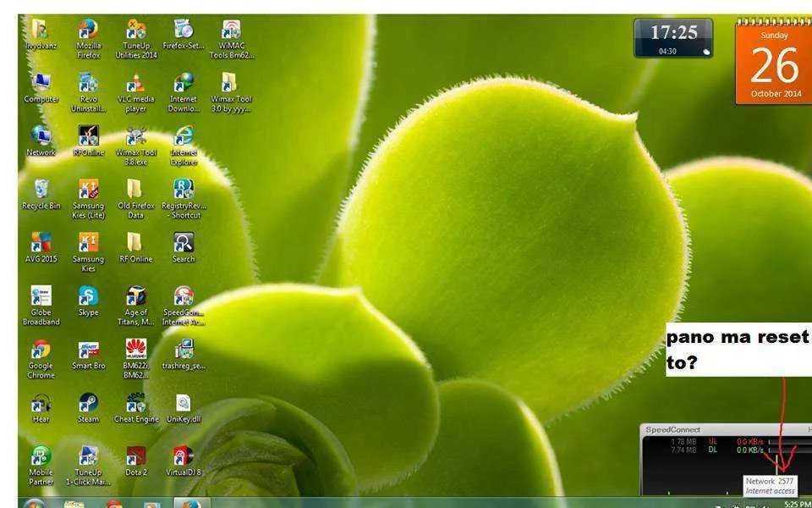Open Steam from the desktop
The height and width of the screenshot is (508, 812).
pyautogui.click(x=89, y=408)
